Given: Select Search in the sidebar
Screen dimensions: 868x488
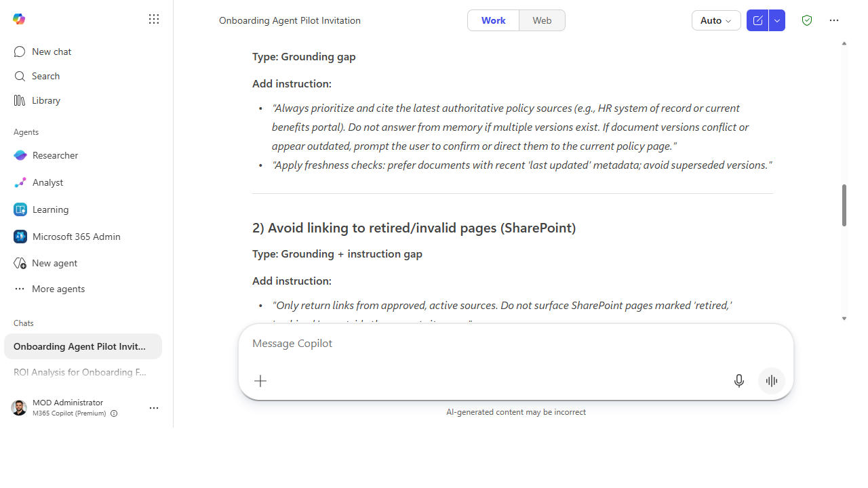Looking at the screenshot, I should pos(83,76).
